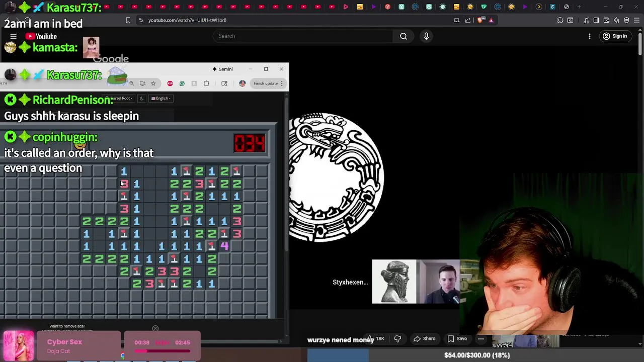644x362 pixels.
Task: Open the green Grammarly extension icon
Action: (x=182, y=83)
